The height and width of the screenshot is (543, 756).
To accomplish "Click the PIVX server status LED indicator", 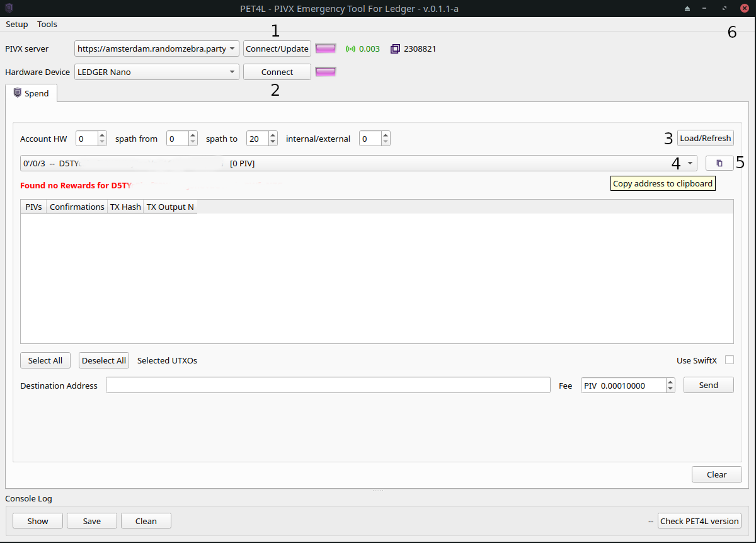I will [326, 49].
